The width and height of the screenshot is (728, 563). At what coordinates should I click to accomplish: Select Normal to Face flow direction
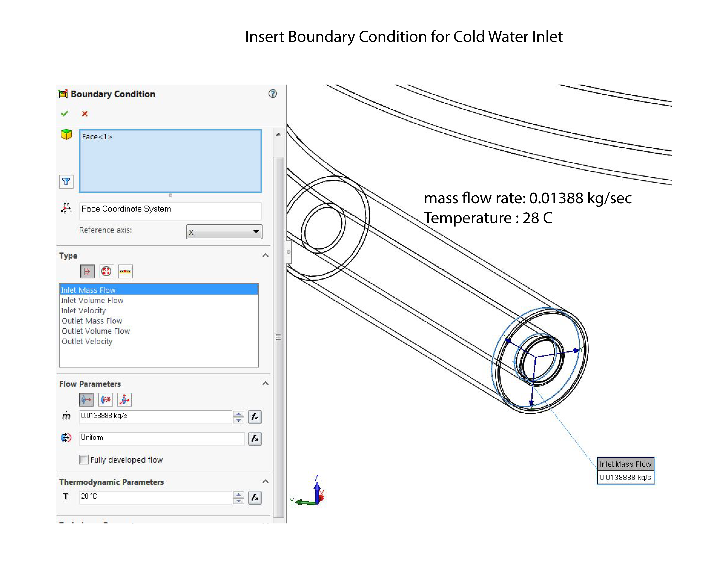click(x=86, y=400)
